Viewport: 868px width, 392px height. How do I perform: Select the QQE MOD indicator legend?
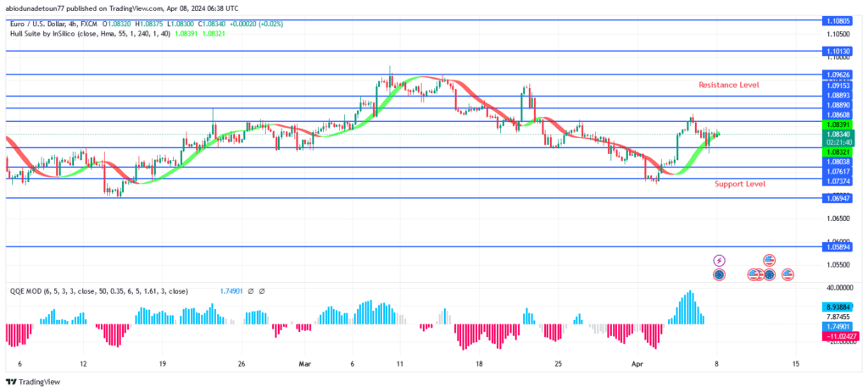coord(98,290)
